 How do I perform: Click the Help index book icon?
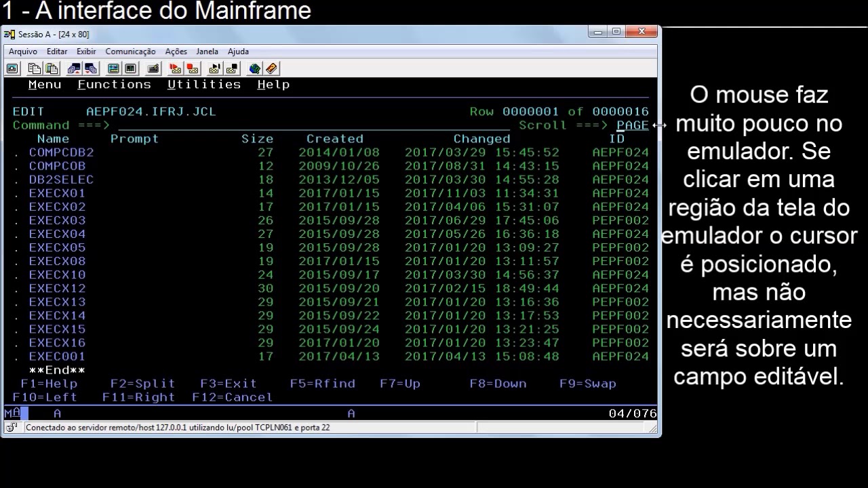pos(272,68)
